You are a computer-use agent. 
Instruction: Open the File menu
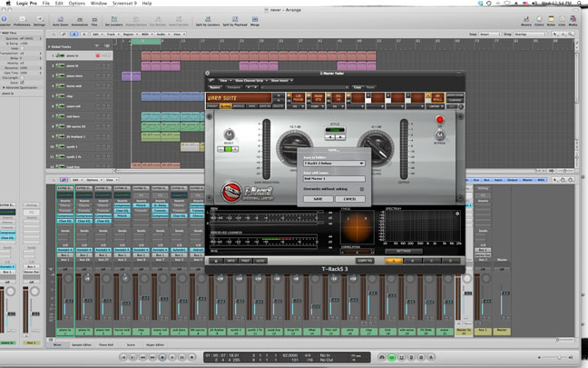[45, 3]
